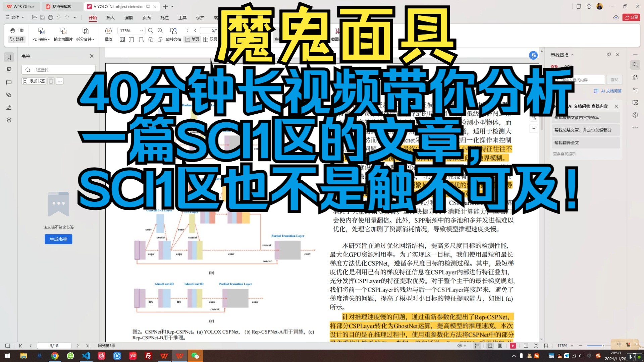
Task: Open WeChat from Windows taskbar
Action: coord(195,356)
